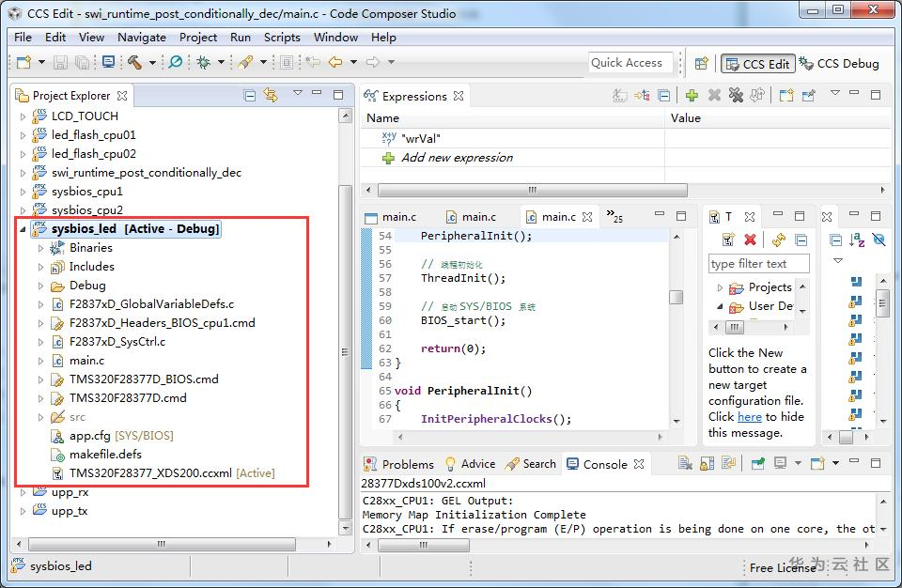This screenshot has width=902, height=588.
Task: Minimize the Project Explorer view
Action: (317, 93)
